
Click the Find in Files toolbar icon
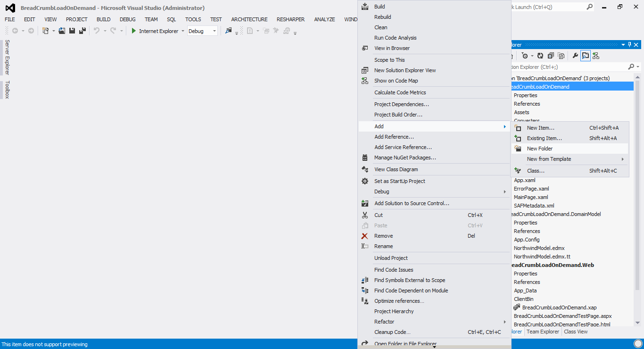coord(229,31)
